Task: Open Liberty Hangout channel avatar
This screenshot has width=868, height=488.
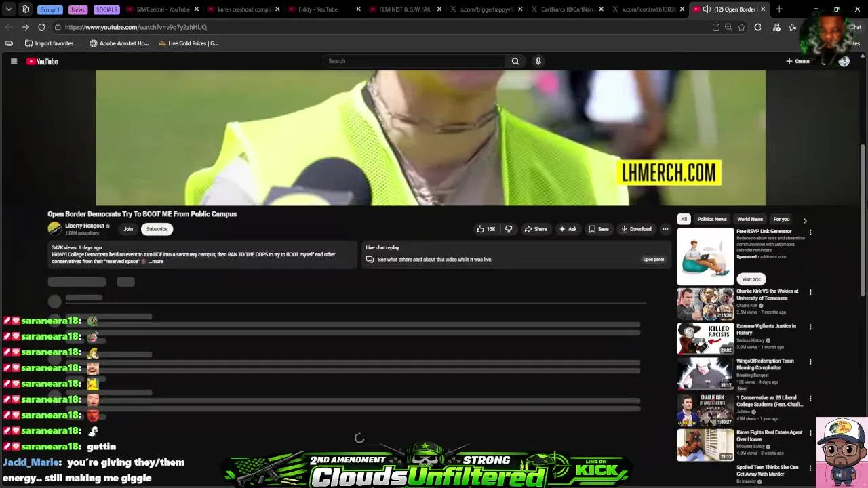Action: coord(54,229)
